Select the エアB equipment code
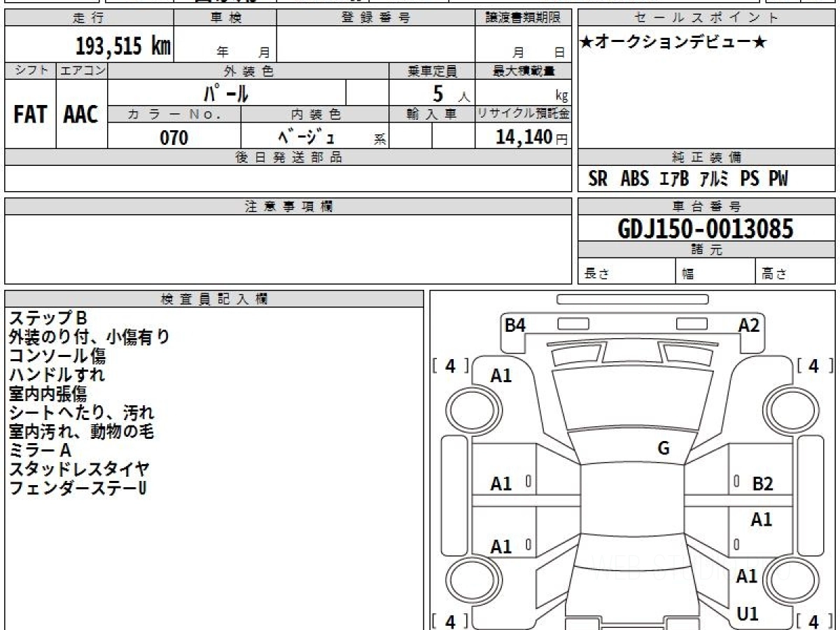The height and width of the screenshot is (630, 840). coord(674,179)
